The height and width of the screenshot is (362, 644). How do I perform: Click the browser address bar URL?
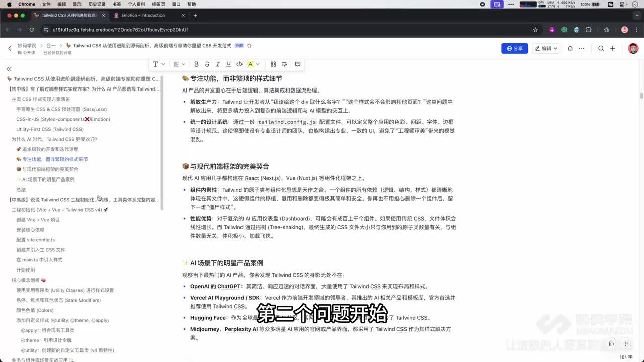[x=120, y=30]
